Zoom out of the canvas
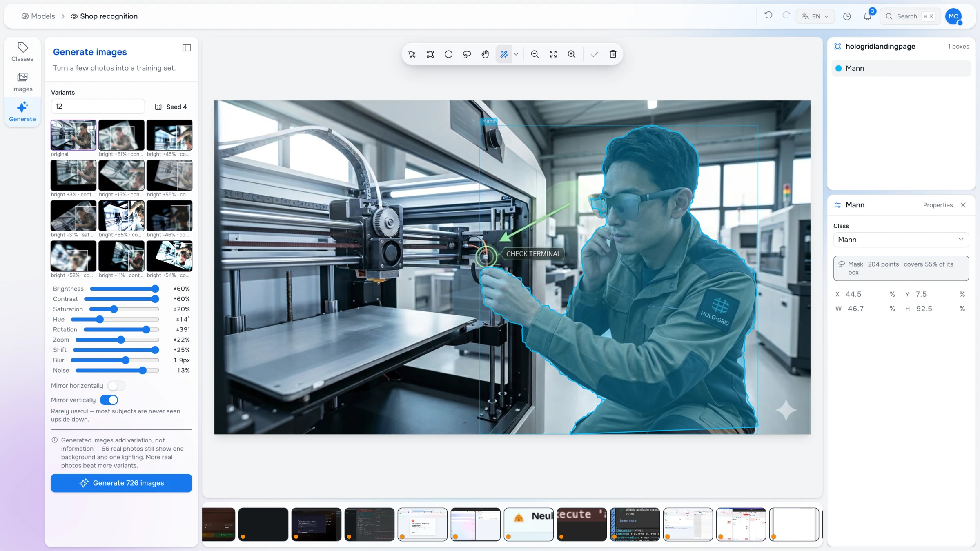This screenshot has width=980, height=551. pos(535,54)
